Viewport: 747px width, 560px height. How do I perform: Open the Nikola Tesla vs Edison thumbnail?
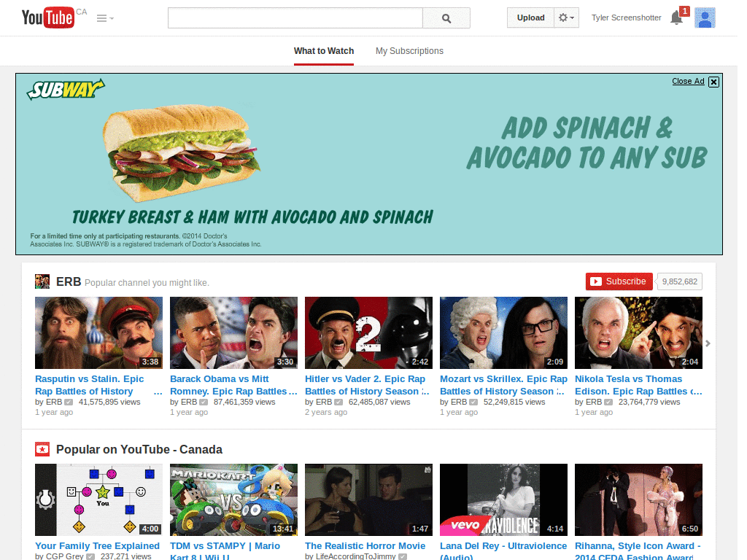click(x=638, y=332)
